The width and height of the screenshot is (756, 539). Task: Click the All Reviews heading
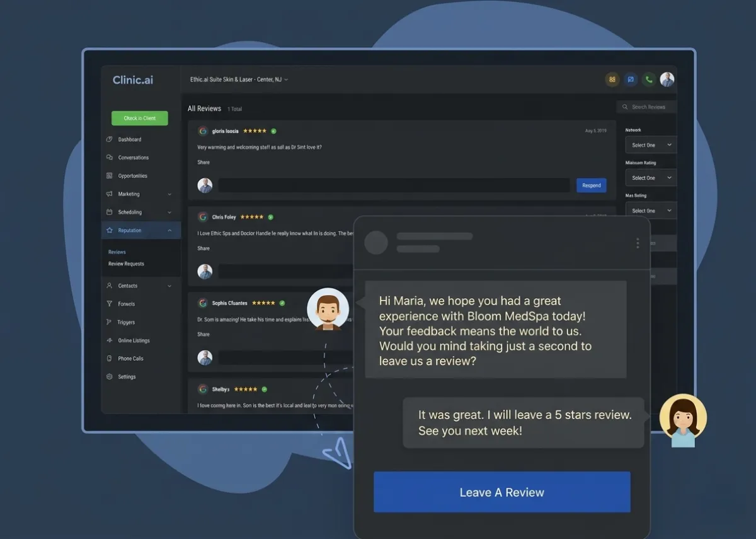pos(204,108)
